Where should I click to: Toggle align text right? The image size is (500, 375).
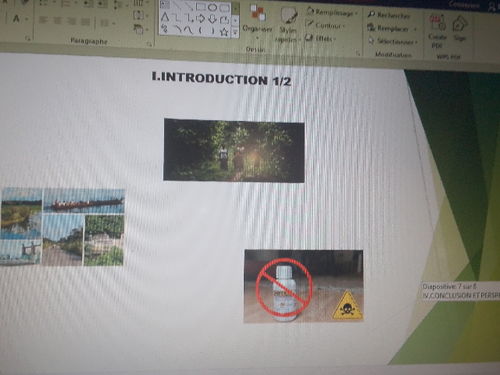71,21
